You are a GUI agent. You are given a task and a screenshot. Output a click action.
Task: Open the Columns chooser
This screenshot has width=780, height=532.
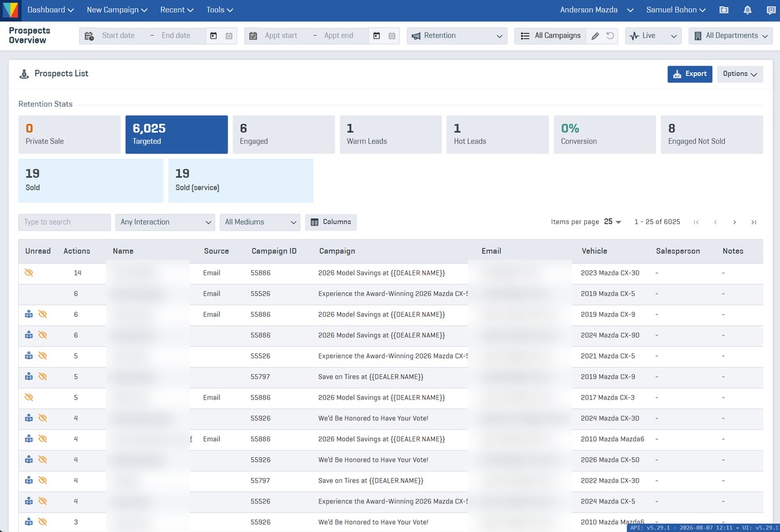pos(331,222)
